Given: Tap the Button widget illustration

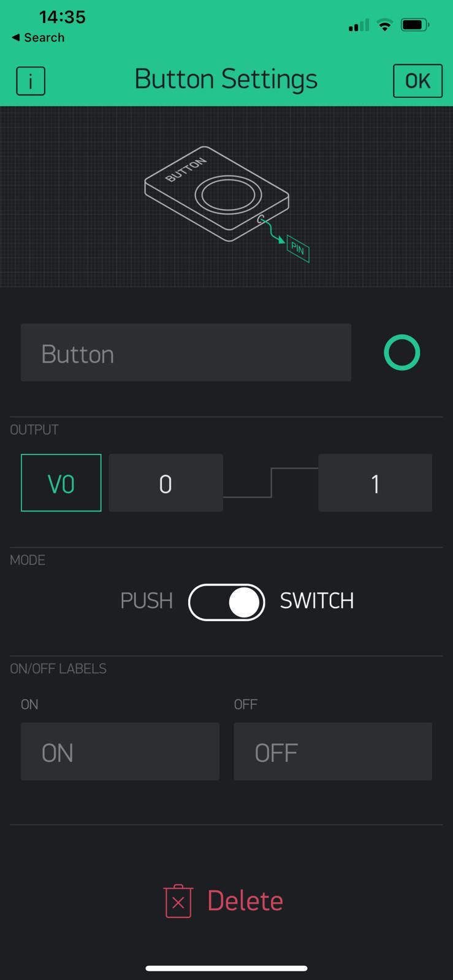Looking at the screenshot, I should tap(216, 192).
